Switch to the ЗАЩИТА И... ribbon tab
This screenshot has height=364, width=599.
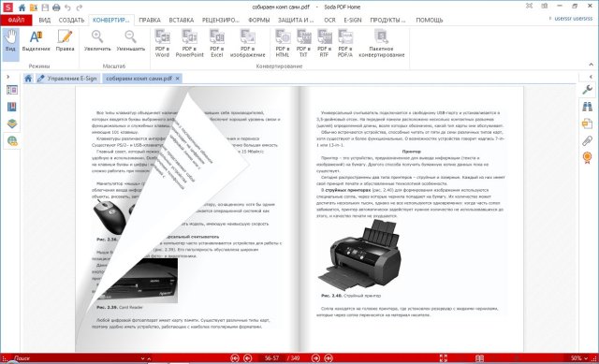[296, 20]
